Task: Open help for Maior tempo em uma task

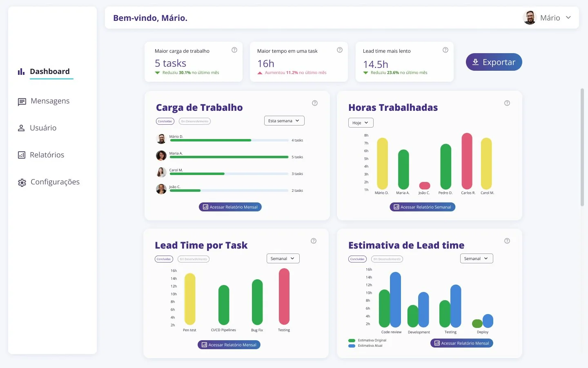Action: (340, 50)
